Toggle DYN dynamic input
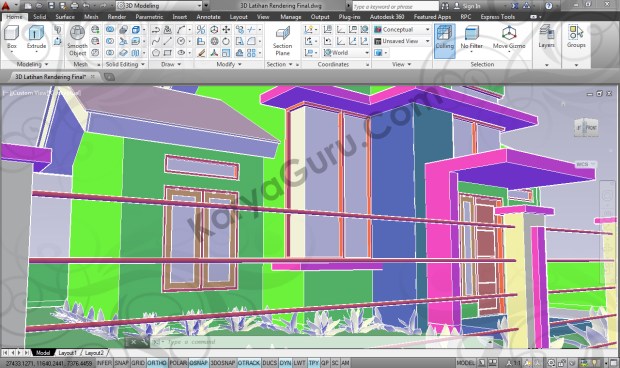This screenshot has height=368, width=620. pos(285,362)
